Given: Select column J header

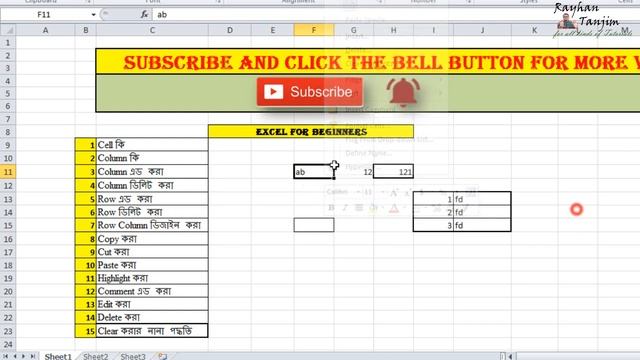Looking at the screenshot, I should [x=482, y=30].
